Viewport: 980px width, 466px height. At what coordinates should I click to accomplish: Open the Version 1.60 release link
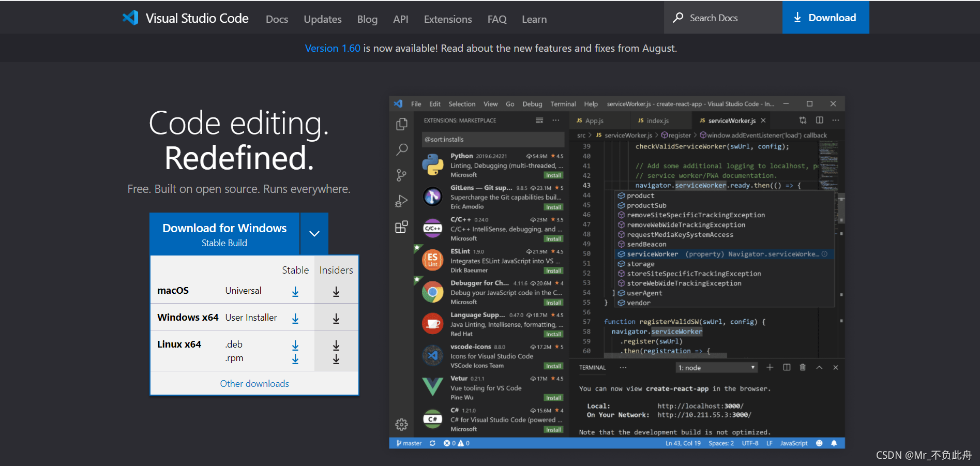(333, 48)
